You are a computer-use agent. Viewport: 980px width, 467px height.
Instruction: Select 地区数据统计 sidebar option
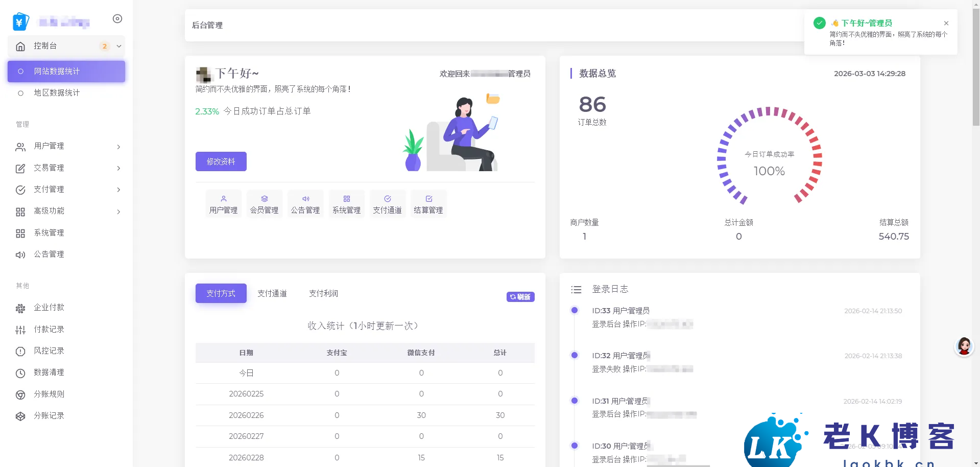[57, 93]
